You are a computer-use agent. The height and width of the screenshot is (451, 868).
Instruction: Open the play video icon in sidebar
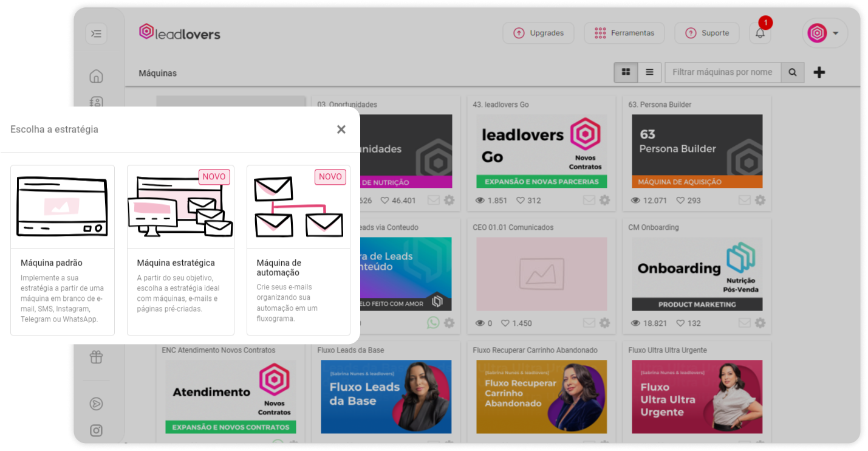click(x=96, y=404)
